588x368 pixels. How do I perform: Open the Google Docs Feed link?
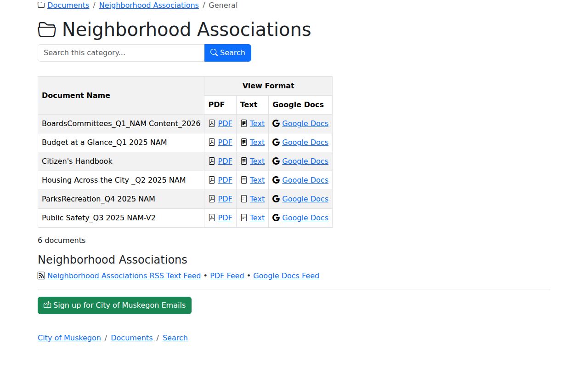click(x=286, y=276)
